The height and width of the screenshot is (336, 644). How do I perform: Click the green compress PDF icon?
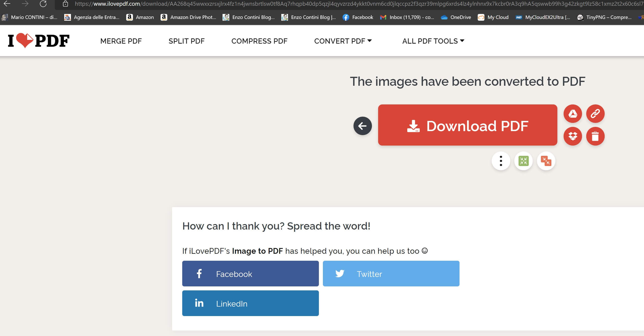coord(523,161)
